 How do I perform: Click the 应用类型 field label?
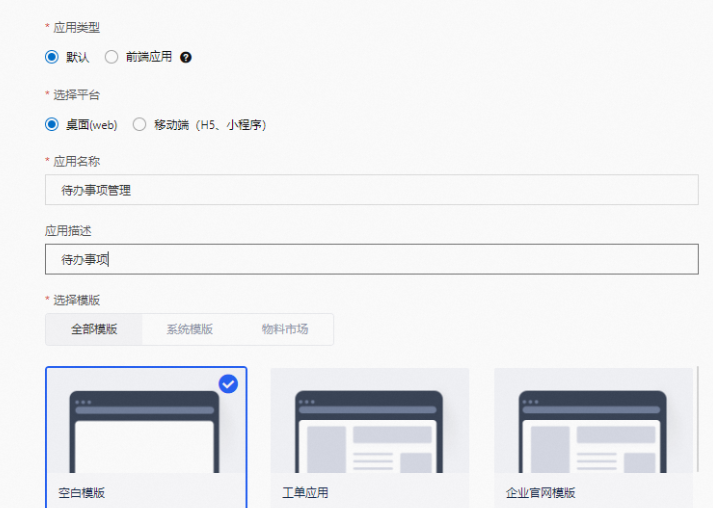click(x=76, y=28)
